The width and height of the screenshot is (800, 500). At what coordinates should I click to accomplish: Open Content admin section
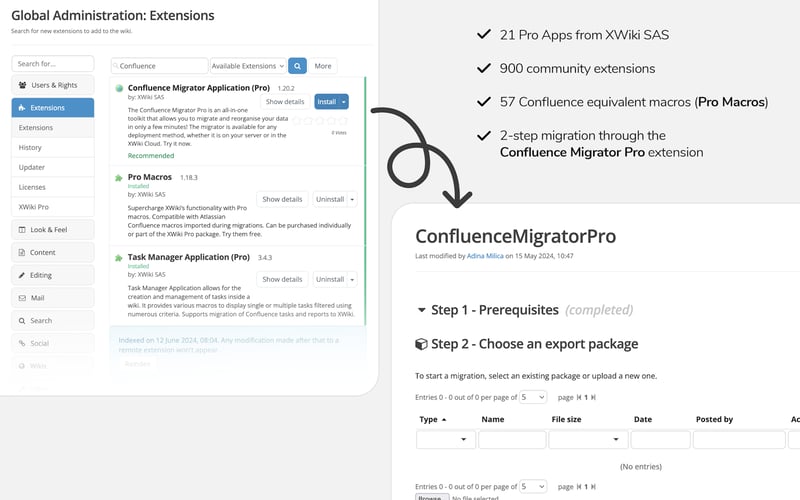pos(53,253)
